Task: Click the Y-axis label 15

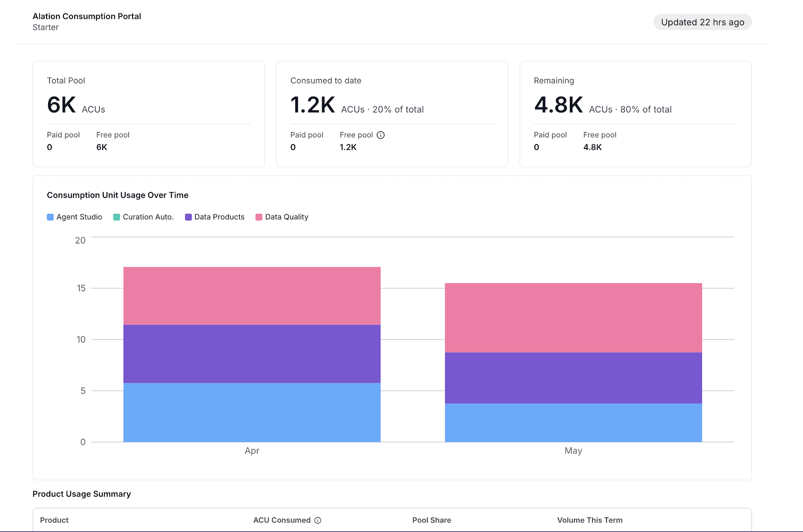Action: click(81, 288)
